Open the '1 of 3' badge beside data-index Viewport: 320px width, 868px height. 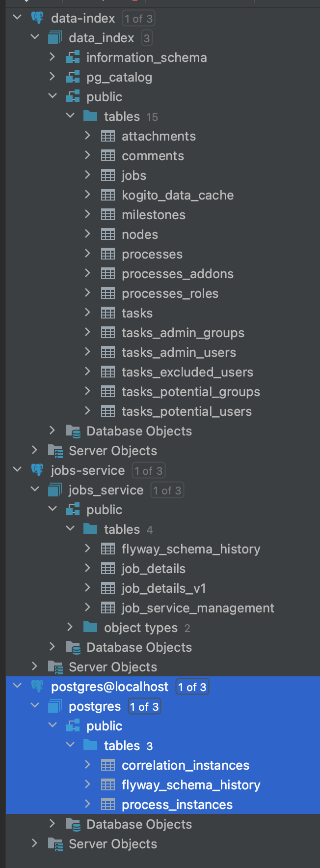(138, 19)
